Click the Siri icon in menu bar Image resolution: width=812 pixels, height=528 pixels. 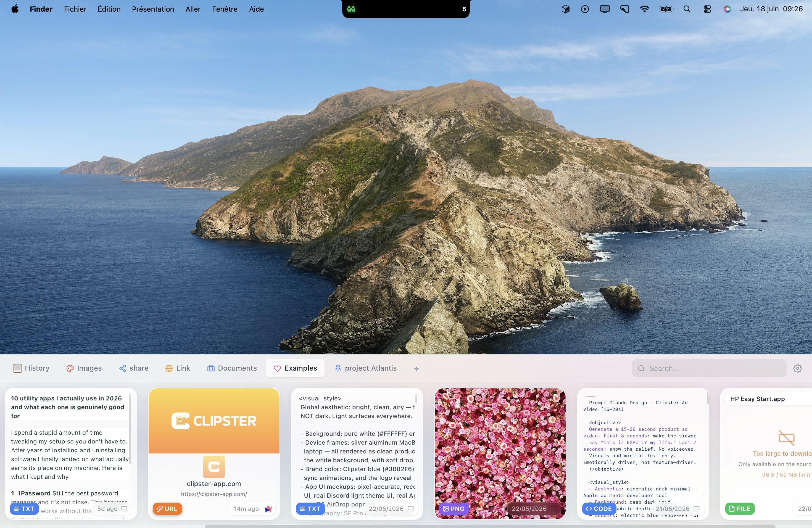tap(727, 9)
